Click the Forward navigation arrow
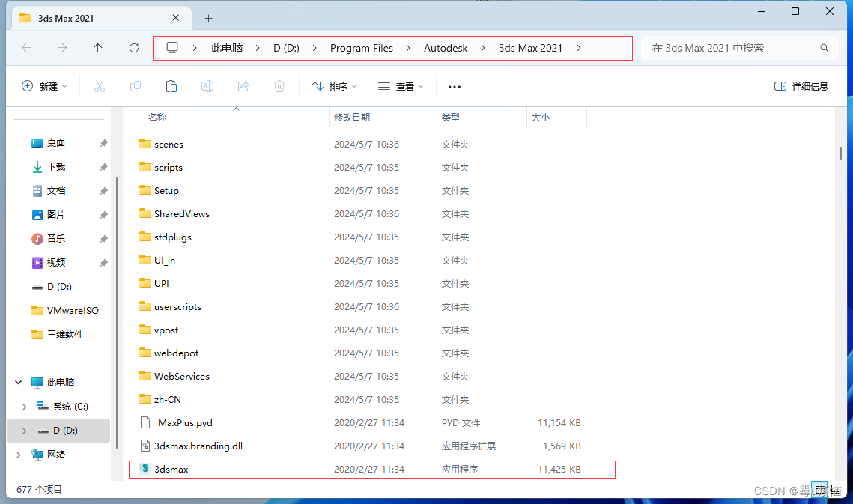The width and height of the screenshot is (853, 504). pyautogui.click(x=62, y=48)
